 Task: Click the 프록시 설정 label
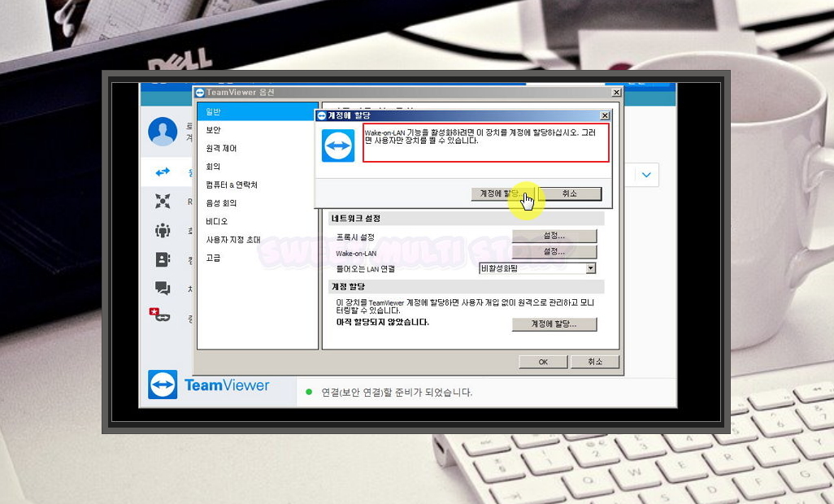pyautogui.click(x=355, y=237)
